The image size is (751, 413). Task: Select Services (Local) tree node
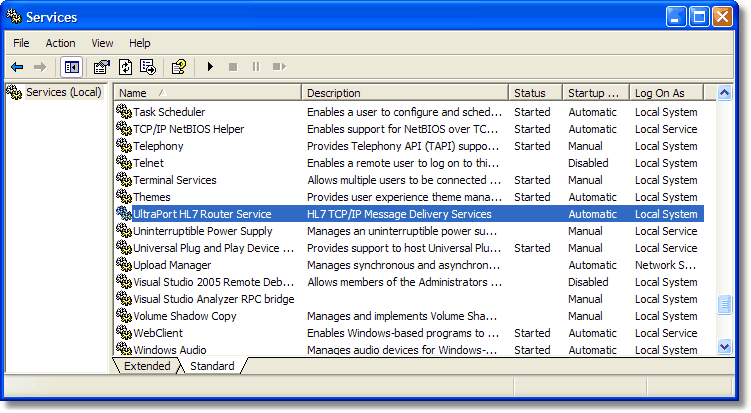click(x=62, y=92)
